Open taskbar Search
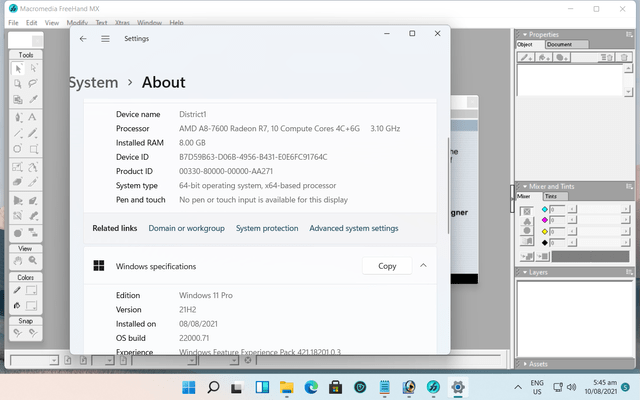Screen dimensions: 640x400 (213, 387)
